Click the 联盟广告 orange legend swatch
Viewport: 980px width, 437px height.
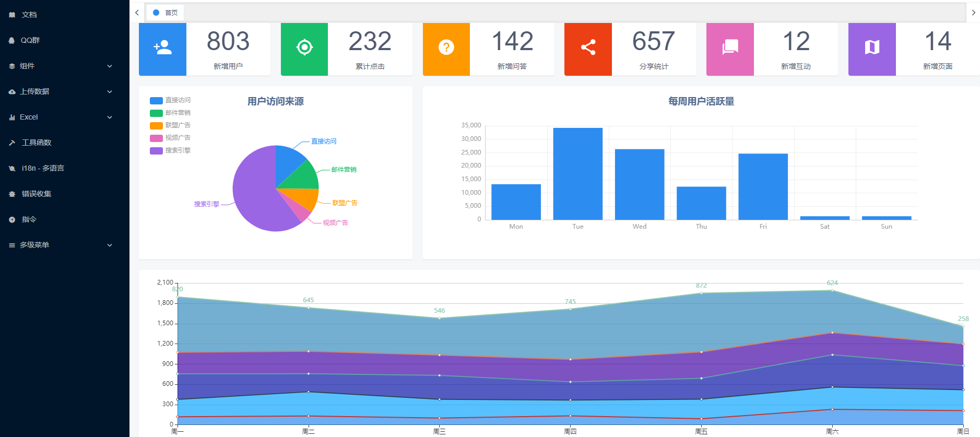click(156, 125)
